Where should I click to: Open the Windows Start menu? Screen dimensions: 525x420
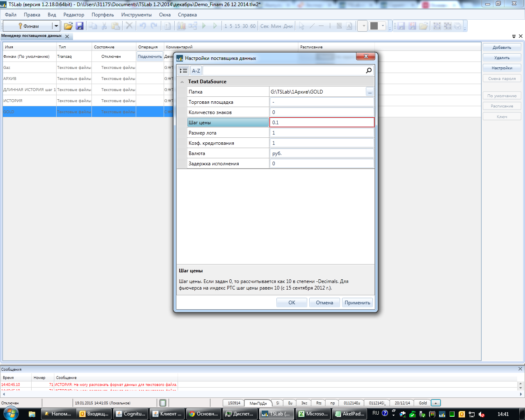coord(10,413)
